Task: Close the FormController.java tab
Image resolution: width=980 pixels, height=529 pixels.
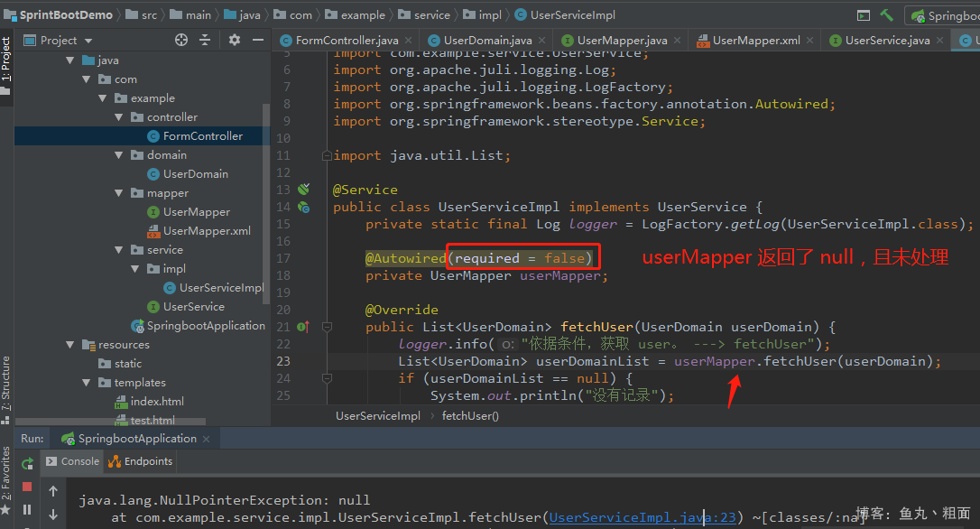Action: pos(408,40)
